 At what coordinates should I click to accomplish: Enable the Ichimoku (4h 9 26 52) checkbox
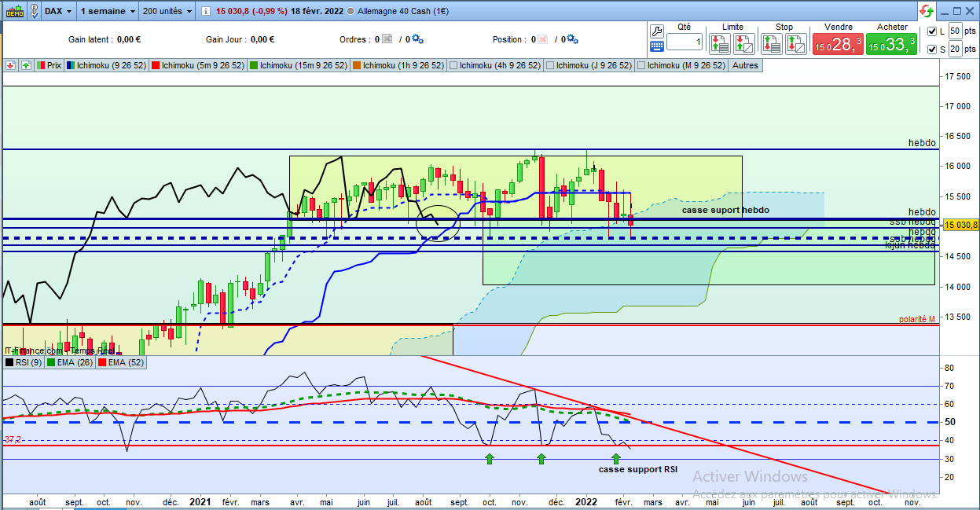(453, 65)
